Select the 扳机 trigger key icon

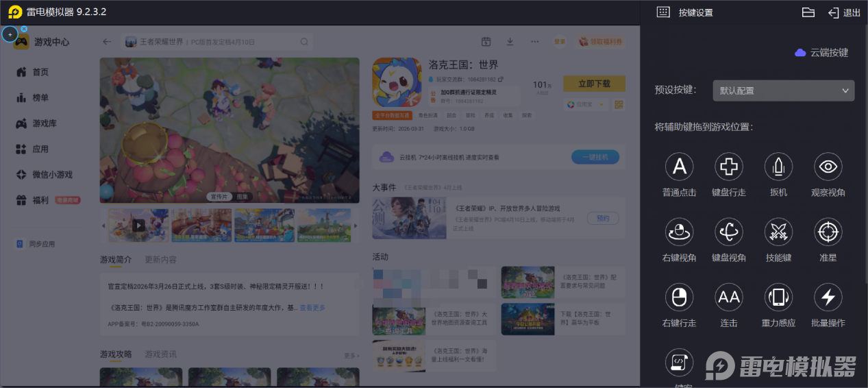point(778,167)
